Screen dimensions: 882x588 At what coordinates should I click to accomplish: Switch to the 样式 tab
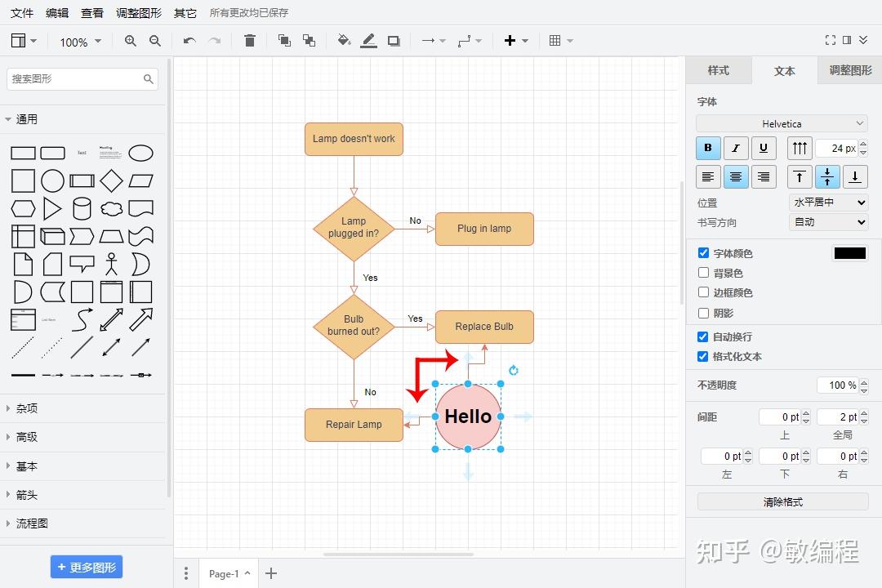pos(719,70)
